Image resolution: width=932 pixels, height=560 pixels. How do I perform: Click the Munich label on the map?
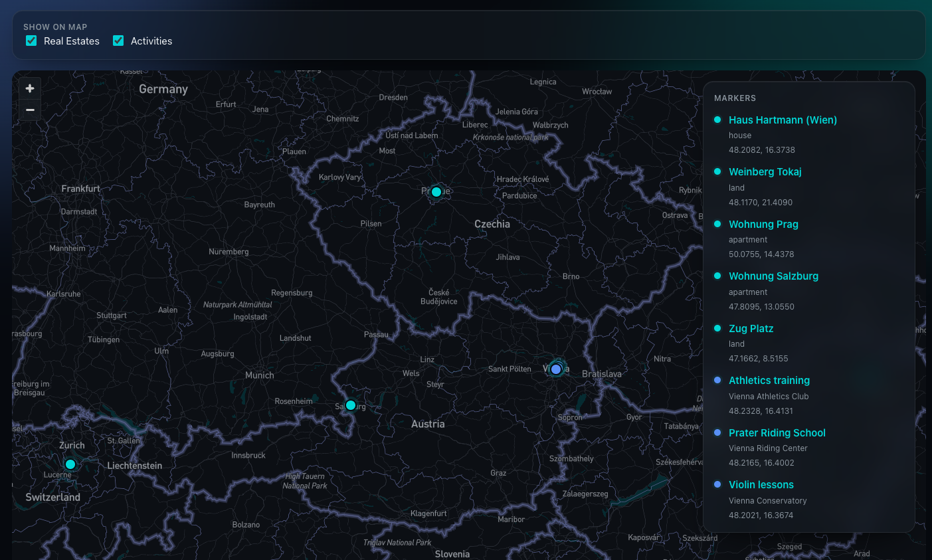coord(260,375)
